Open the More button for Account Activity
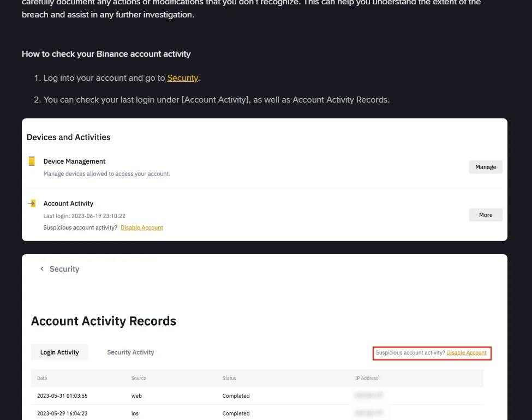The height and width of the screenshot is (420, 532). tap(486, 215)
